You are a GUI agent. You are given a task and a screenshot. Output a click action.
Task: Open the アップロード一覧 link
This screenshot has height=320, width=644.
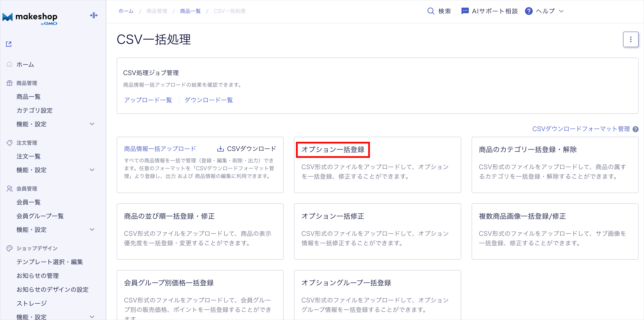(148, 100)
